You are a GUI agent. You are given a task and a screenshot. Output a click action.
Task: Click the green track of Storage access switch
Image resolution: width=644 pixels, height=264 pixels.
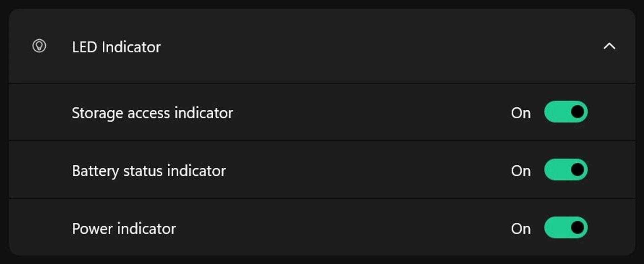click(556, 112)
